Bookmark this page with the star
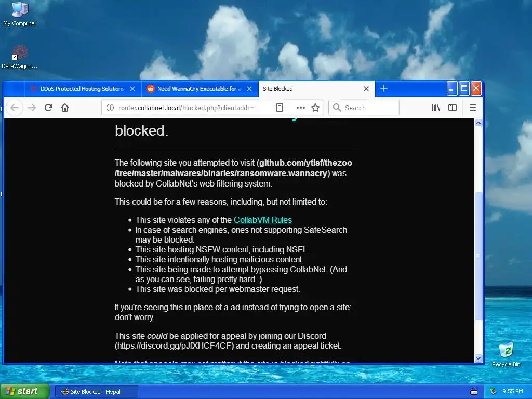 click(x=315, y=108)
